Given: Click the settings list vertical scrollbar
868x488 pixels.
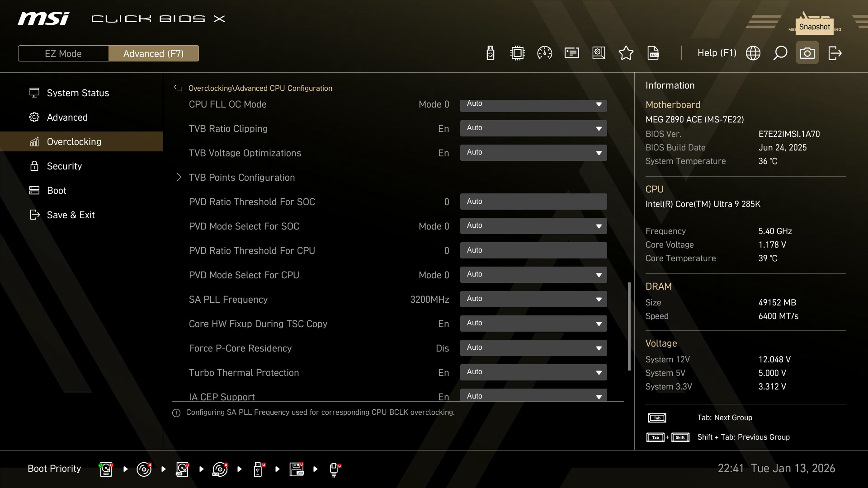Looking at the screenshot, I should coord(629,326).
